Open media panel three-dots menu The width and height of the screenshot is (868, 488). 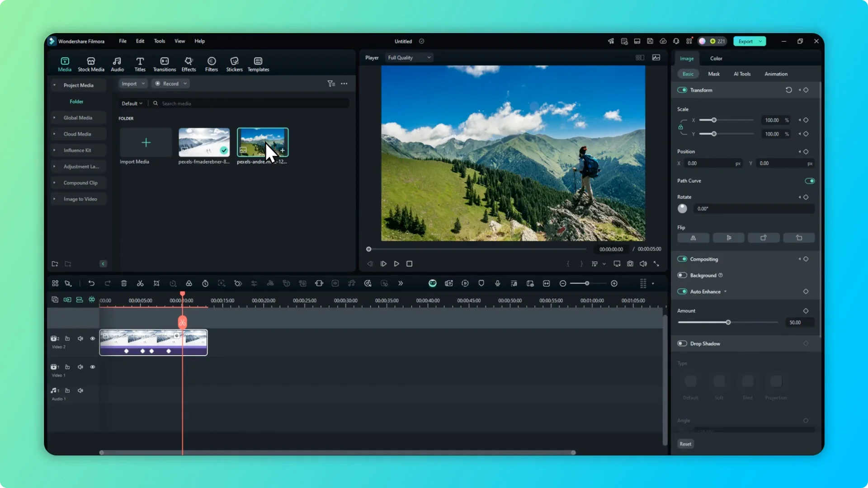click(344, 84)
